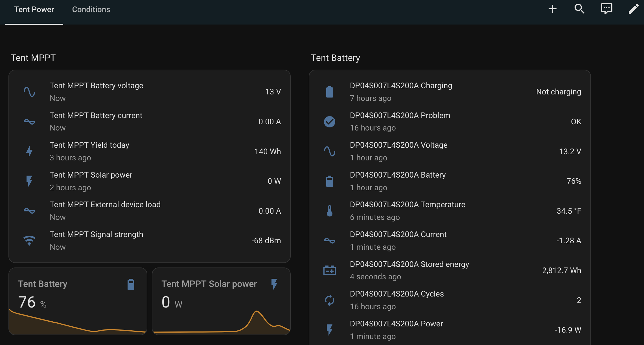Click the stored energy battery icon
644x345 pixels.
click(x=330, y=270)
